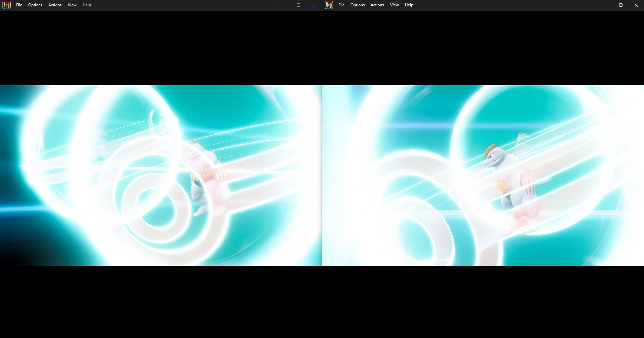The height and width of the screenshot is (338, 644).
Task: Open Help menu in right window
Action: [409, 5]
